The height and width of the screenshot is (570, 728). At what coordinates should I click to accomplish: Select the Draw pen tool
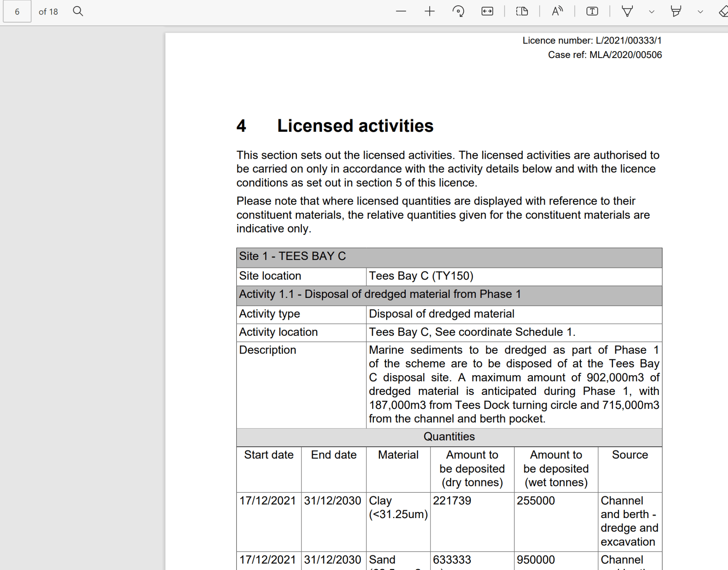(627, 11)
